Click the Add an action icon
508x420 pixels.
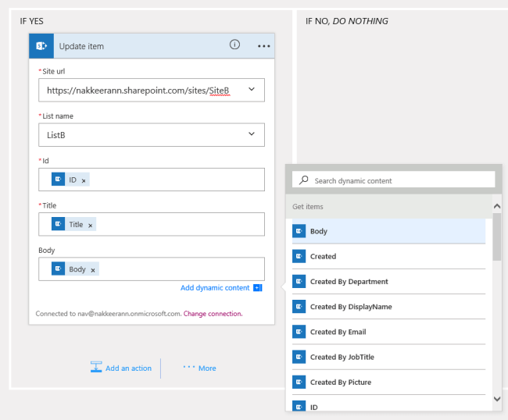click(x=96, y=368)
